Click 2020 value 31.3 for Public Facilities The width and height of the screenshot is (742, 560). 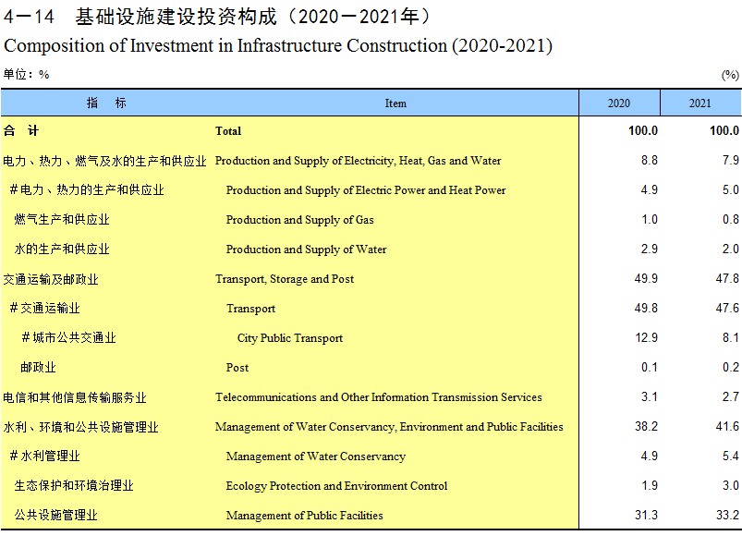tap(646, 515)
